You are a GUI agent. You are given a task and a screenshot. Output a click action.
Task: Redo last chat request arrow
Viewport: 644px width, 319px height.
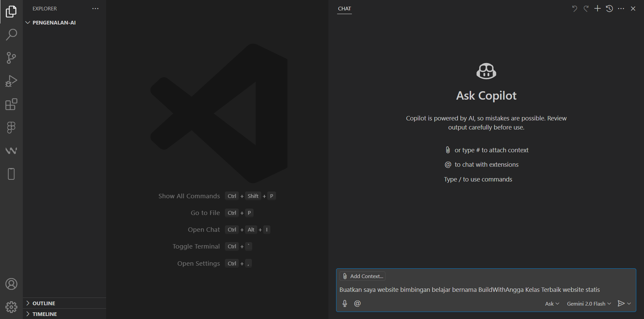pos(586,9)
